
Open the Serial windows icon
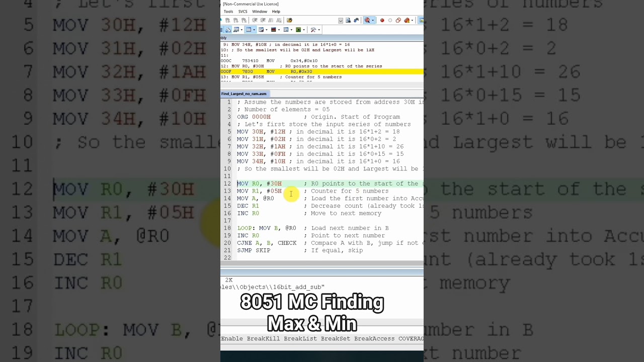click(x=261, y=30)
